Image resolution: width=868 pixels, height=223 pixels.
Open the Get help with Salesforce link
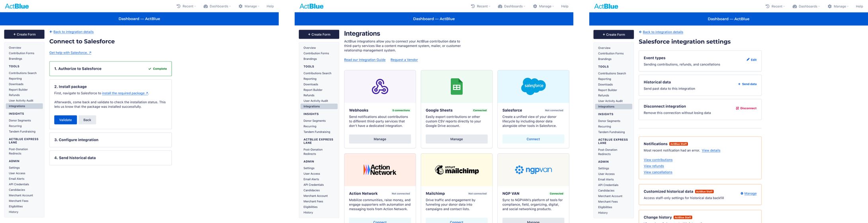(70, 53)
